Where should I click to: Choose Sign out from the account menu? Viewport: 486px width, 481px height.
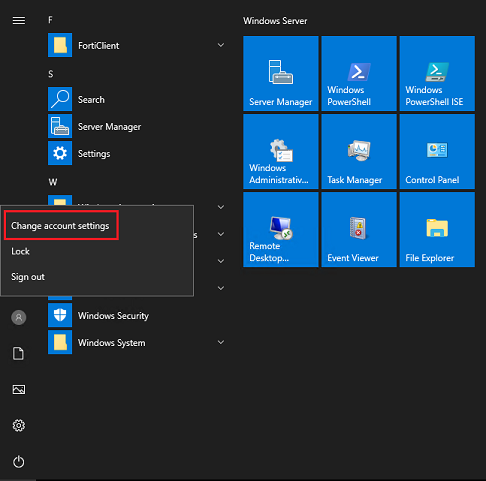pos(28,277)
